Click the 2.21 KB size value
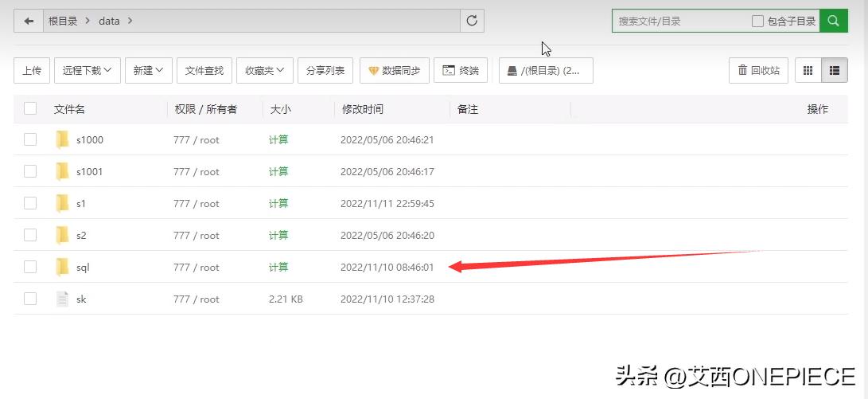The width and height of the screenshot is (868, 399). (286, 299)
